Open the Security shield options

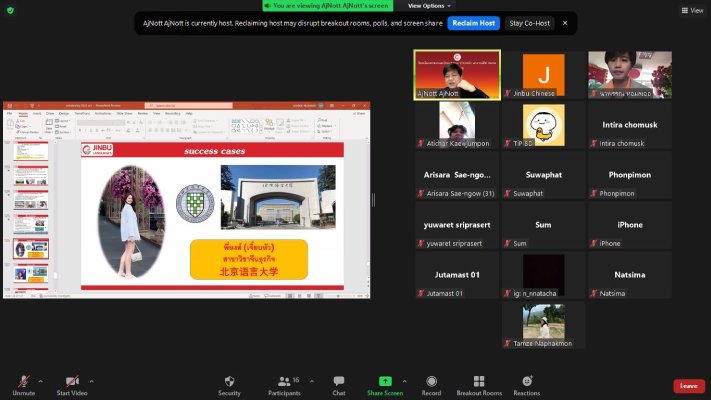pos(229,383)
